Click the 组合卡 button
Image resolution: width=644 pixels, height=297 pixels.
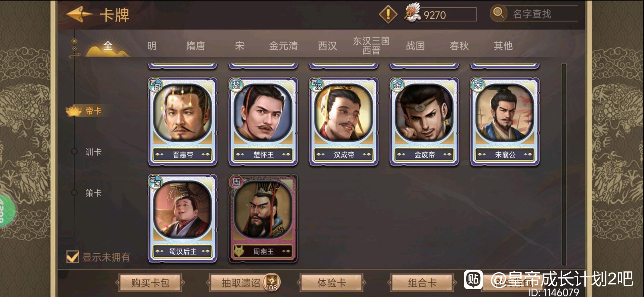[x=422, y=283]
